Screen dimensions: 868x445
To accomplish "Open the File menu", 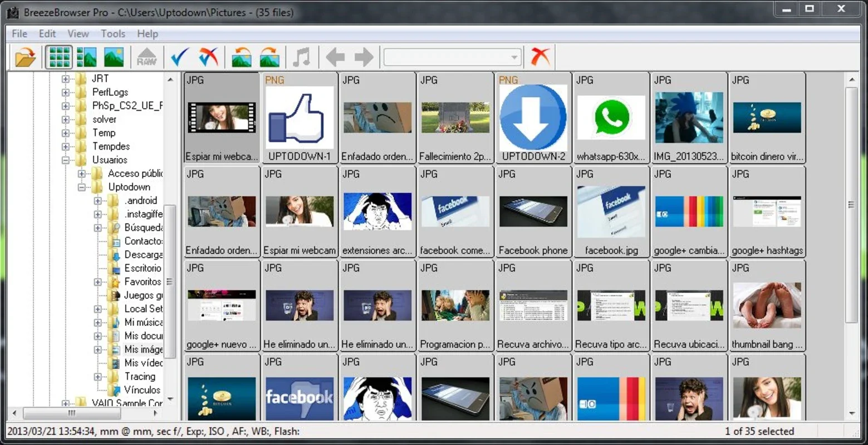I will point(19,34).
